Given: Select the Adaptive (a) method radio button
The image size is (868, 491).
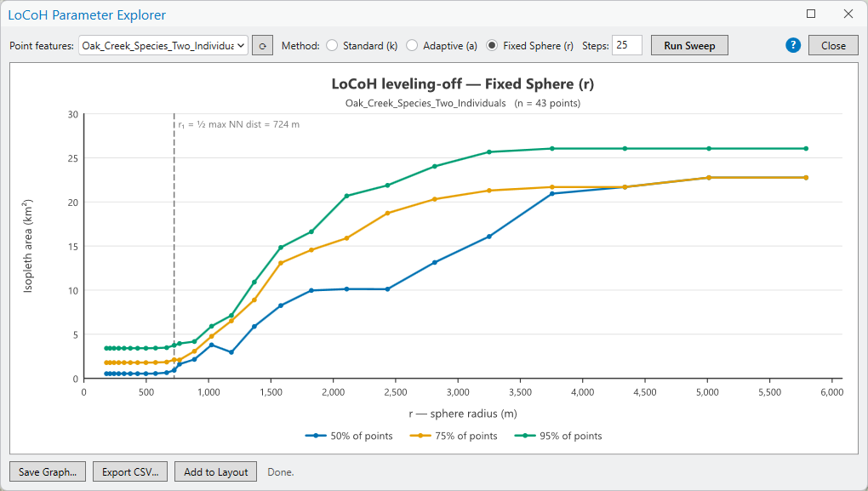Looking at the screenshot, I should click(x=412, y=45).
